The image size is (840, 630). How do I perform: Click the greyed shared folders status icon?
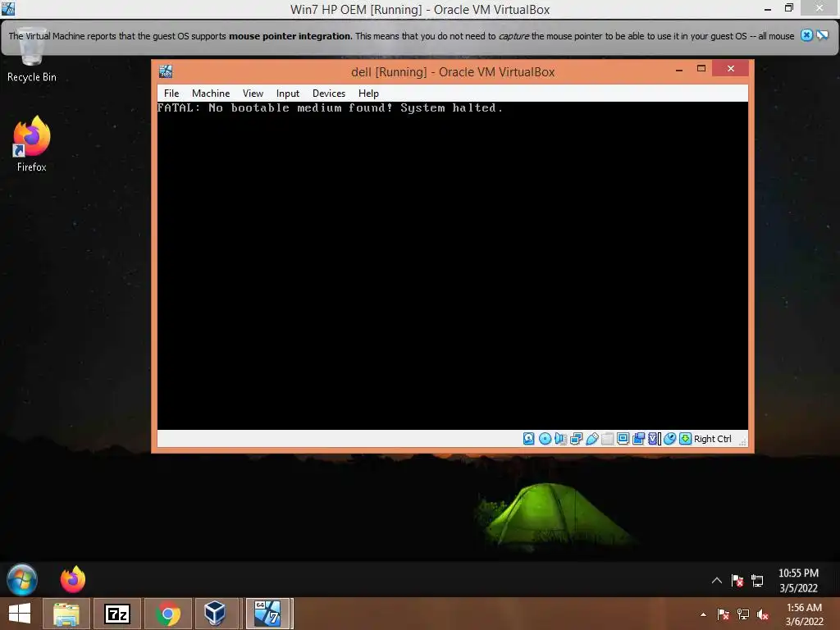pos(608,439)
